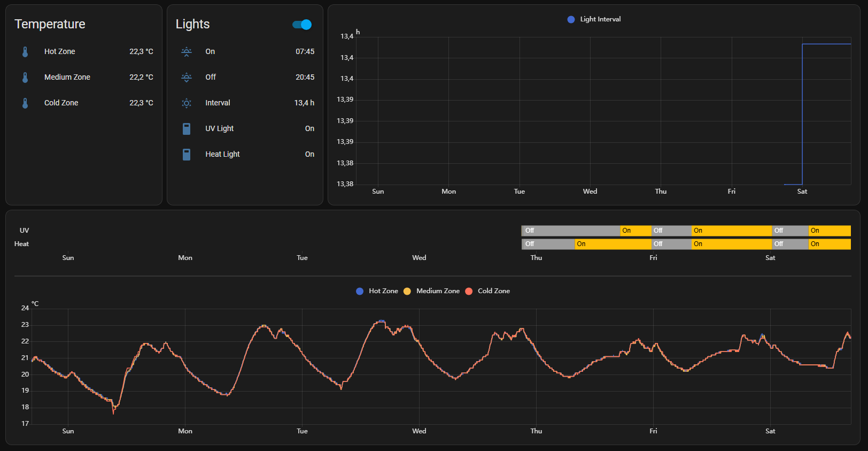Toggle the Lights master switch
868x451 pixels.
coord(302,25)
